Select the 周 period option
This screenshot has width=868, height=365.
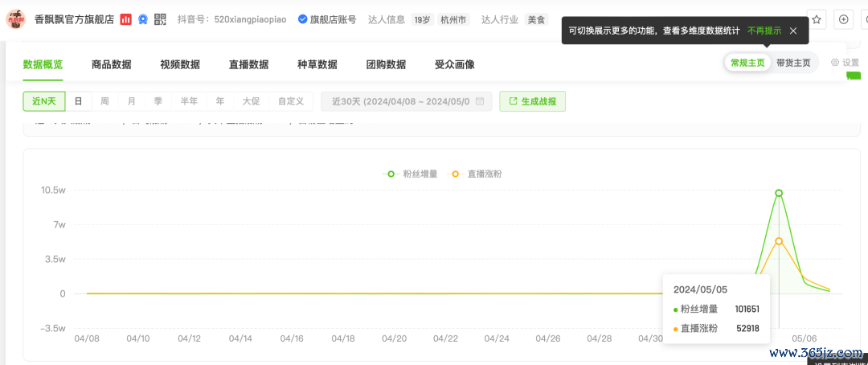[x=104, y=101]
